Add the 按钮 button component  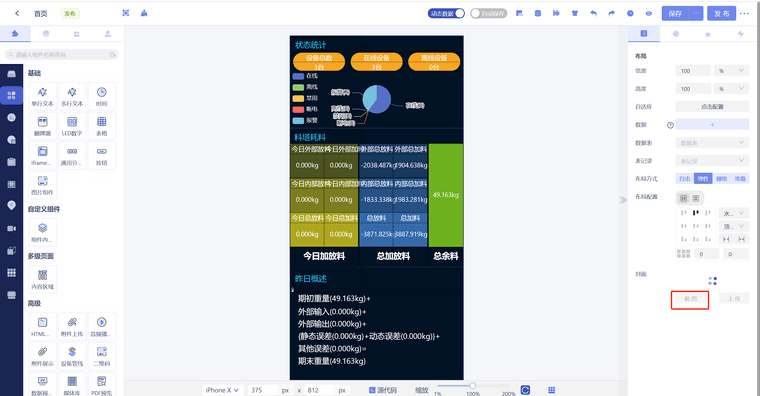(x=102, y=155)
